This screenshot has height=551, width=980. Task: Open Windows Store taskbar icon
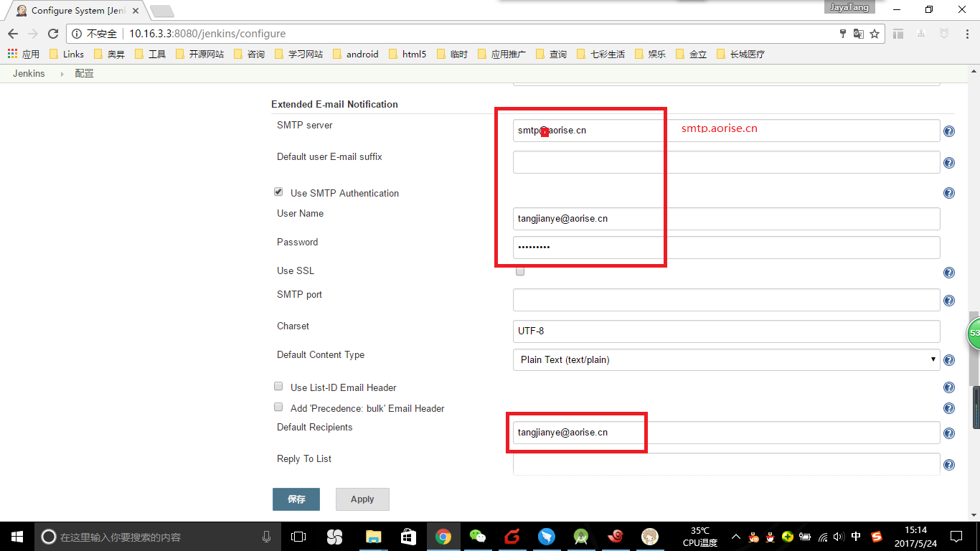[408, 537]
